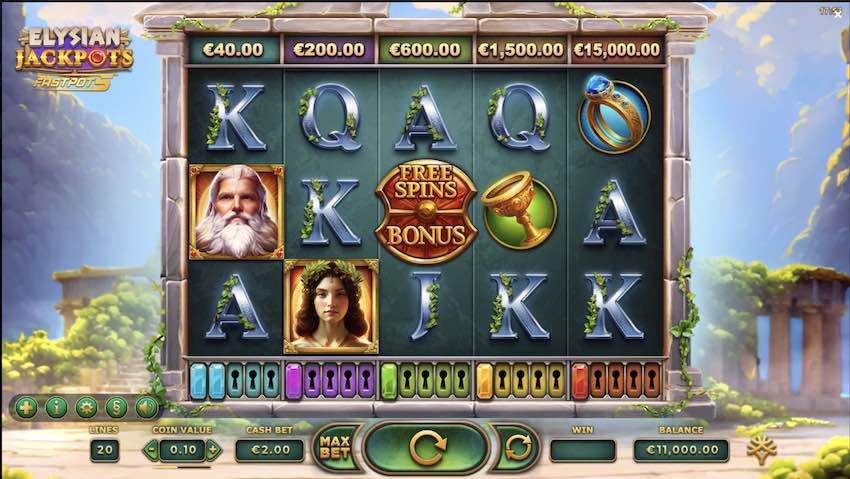The width and height of the screenshot is (850, 479).
Task: Click the green plus icon button
Action: coord(26,407)
